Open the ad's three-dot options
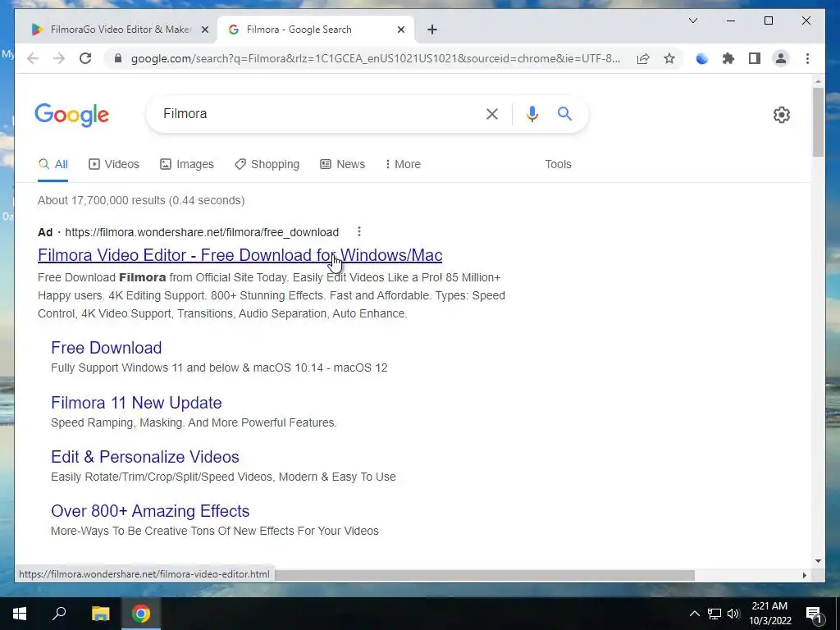The height and width of the screenshot is (630, 840). click(x=359, y=231)
